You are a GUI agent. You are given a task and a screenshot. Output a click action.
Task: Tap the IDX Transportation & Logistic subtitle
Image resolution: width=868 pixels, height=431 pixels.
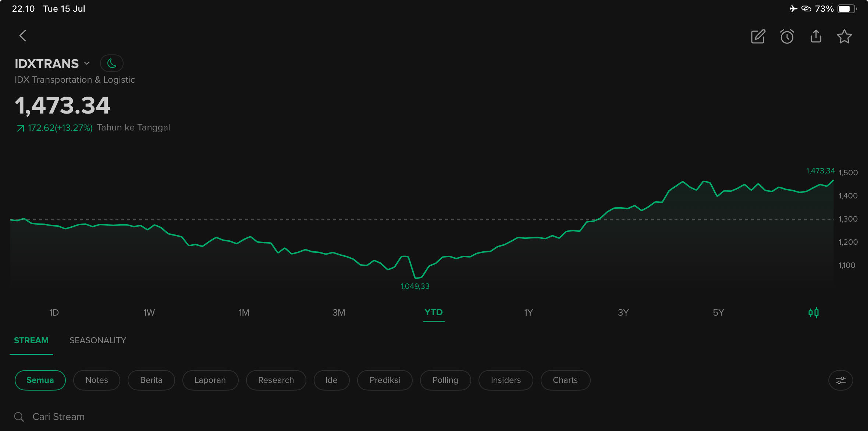coord(75,80)
